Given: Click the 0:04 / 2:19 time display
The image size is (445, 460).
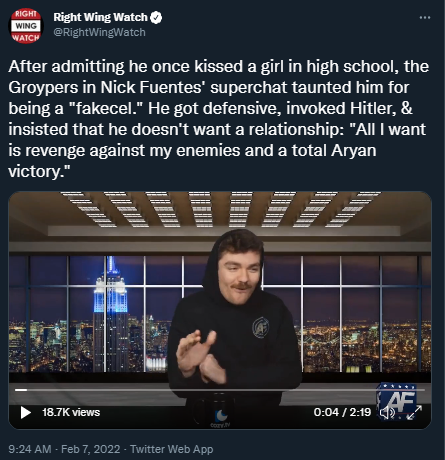Looking at the screenshot, I should [x=342, y=412].
